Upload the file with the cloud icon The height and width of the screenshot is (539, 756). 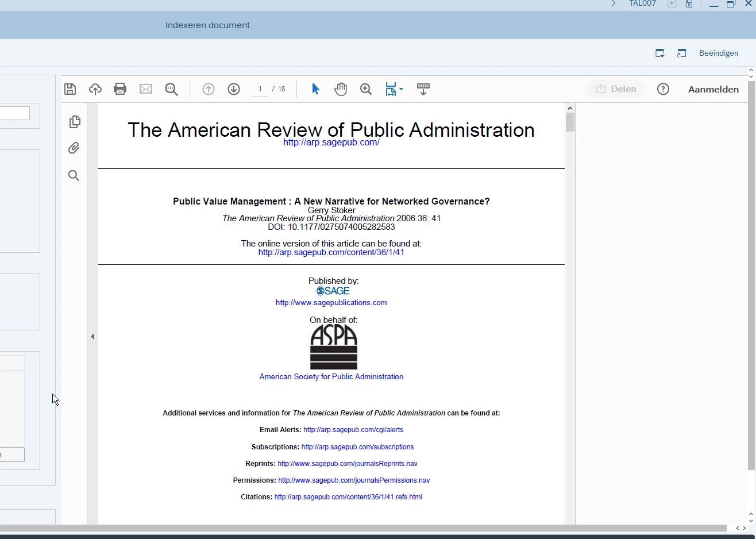[95, 89]
